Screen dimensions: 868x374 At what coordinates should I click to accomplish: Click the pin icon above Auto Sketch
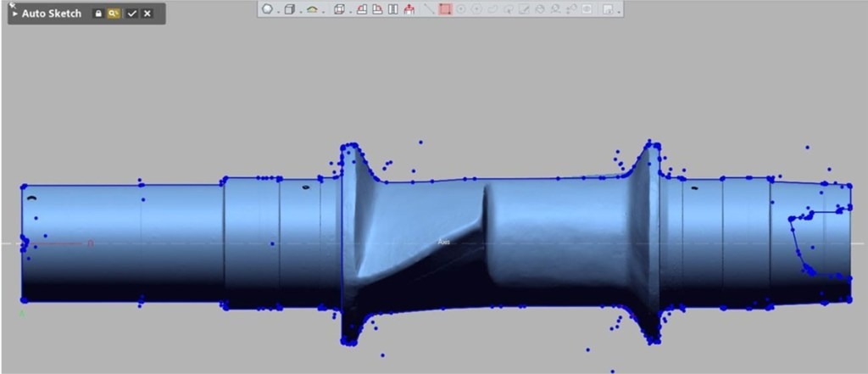click(x=12, y=4)
